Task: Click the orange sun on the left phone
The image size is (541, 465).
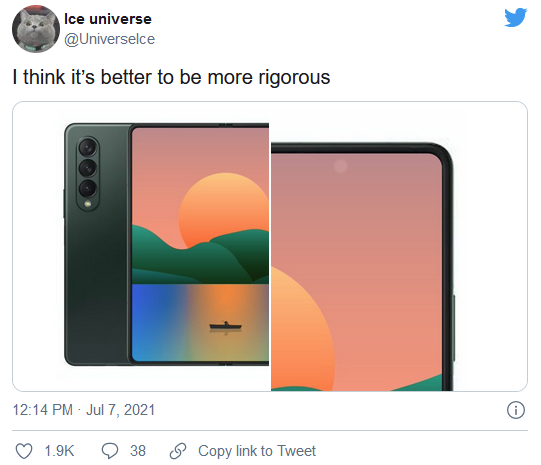Action: coord(224,210)
